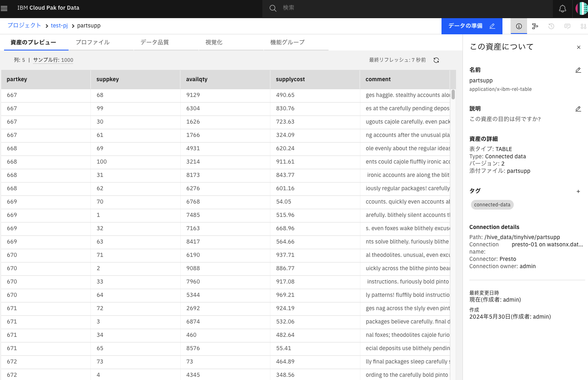Click the supplycost cell 55.41

tap(315, 349)
